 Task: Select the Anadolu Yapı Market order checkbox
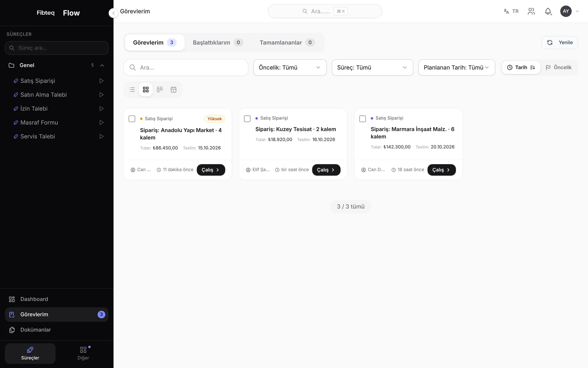click(132, 119)
